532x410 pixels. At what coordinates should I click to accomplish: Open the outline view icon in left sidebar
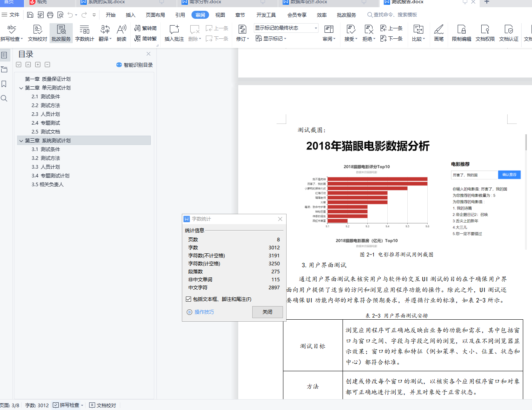tap(4, 55)
